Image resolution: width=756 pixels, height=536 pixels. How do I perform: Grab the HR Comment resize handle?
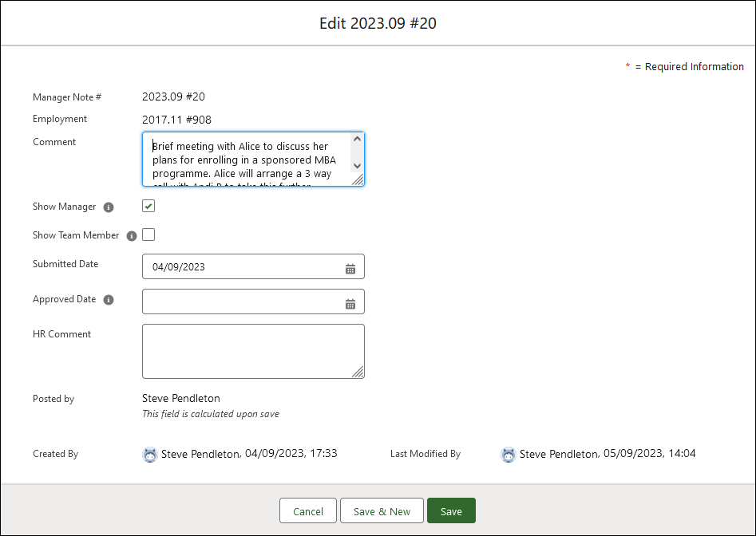pos(358,372)
